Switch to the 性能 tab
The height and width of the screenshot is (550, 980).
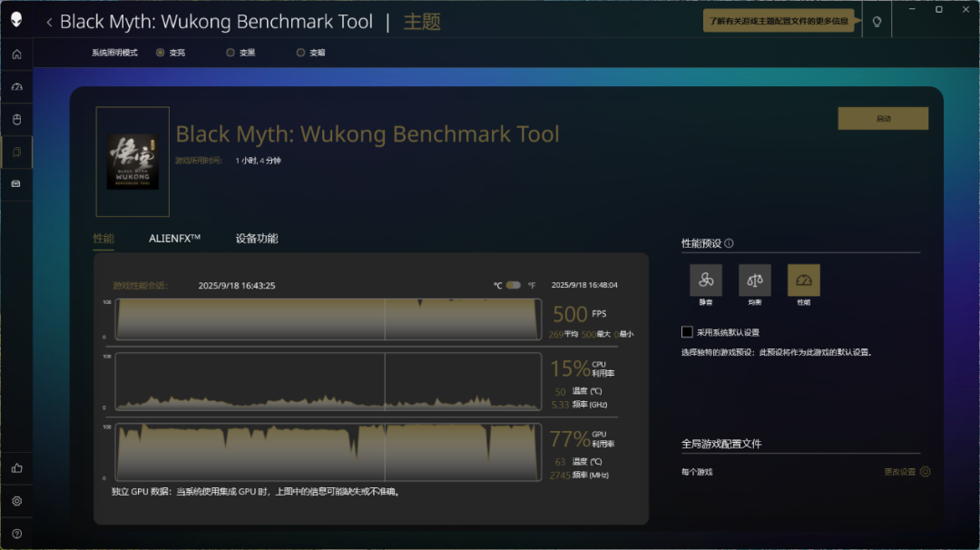pos(103,239)
